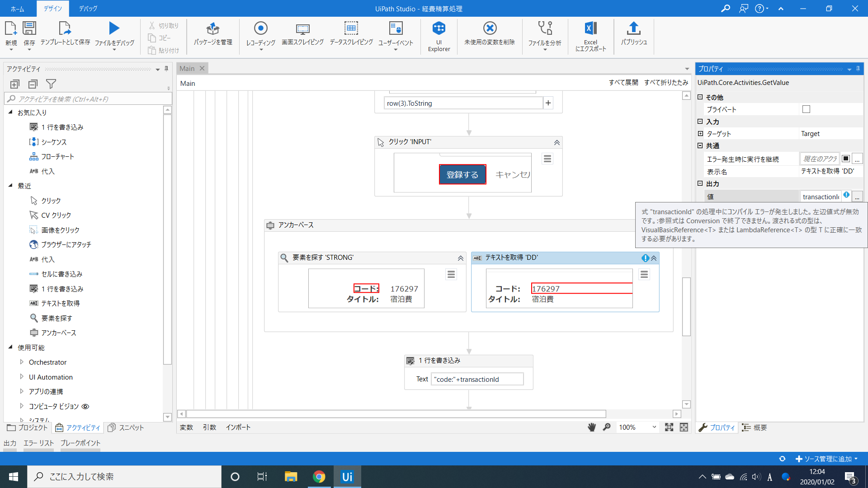The height and width of the screenshot is (488, 868).
Task: Open the 引数 arguments panel
Action: [209, 427]
